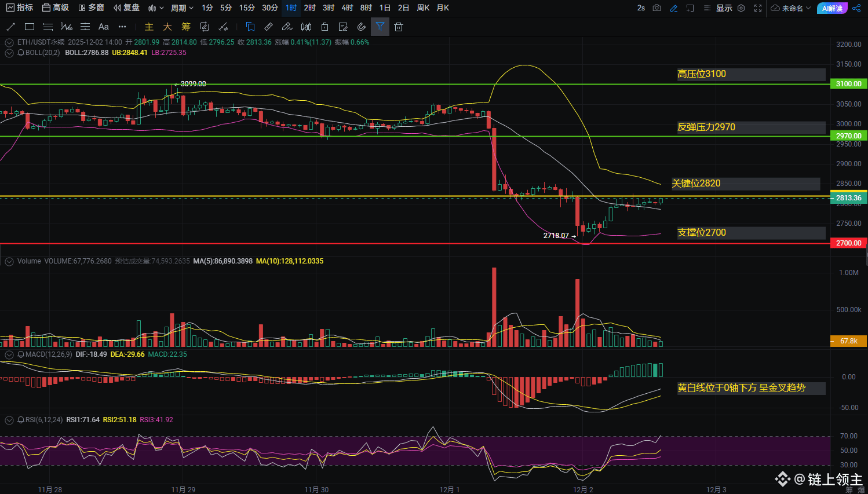Pick the Aa text annotation tool

pyautogui.click(x=103, y=27)
